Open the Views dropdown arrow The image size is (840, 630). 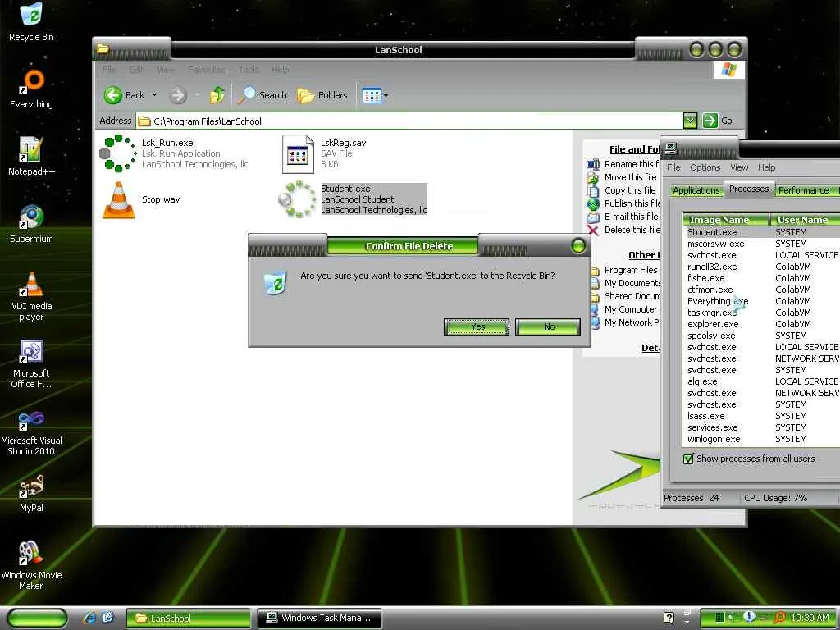tap(386, 96)
